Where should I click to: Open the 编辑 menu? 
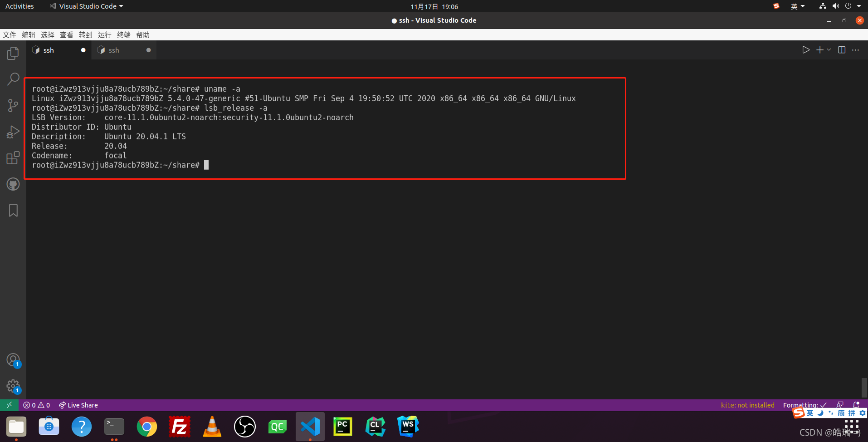coord(29,35)
